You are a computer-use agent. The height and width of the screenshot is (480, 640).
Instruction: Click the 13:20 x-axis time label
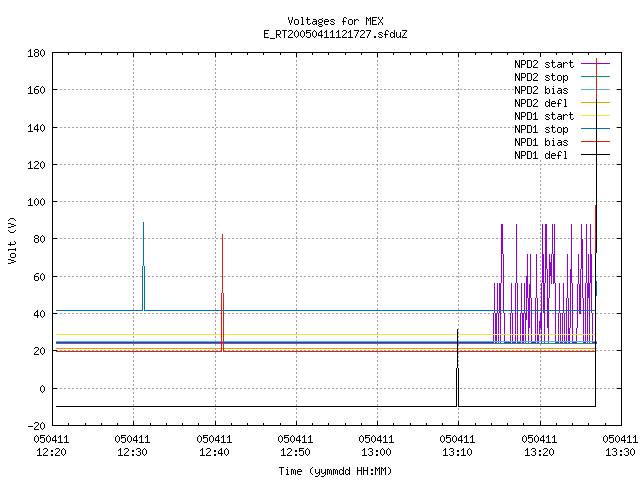point(539,452)
